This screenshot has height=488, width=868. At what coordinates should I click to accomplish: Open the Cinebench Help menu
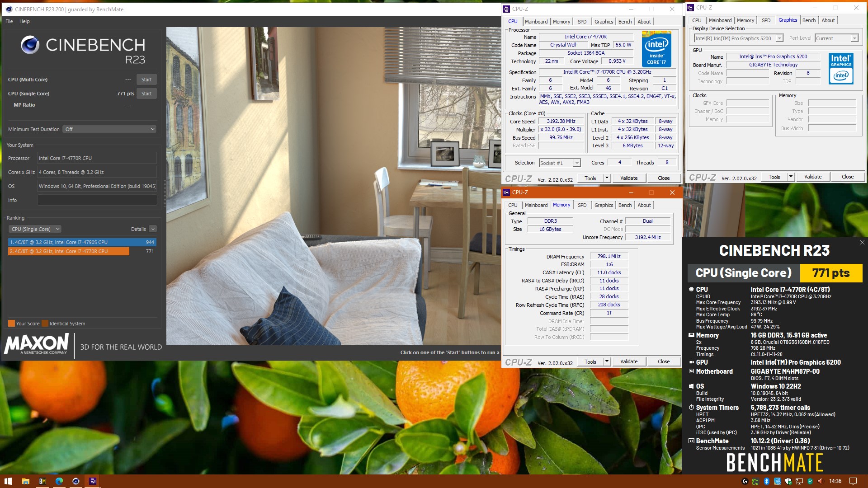(x=24, y=21)
